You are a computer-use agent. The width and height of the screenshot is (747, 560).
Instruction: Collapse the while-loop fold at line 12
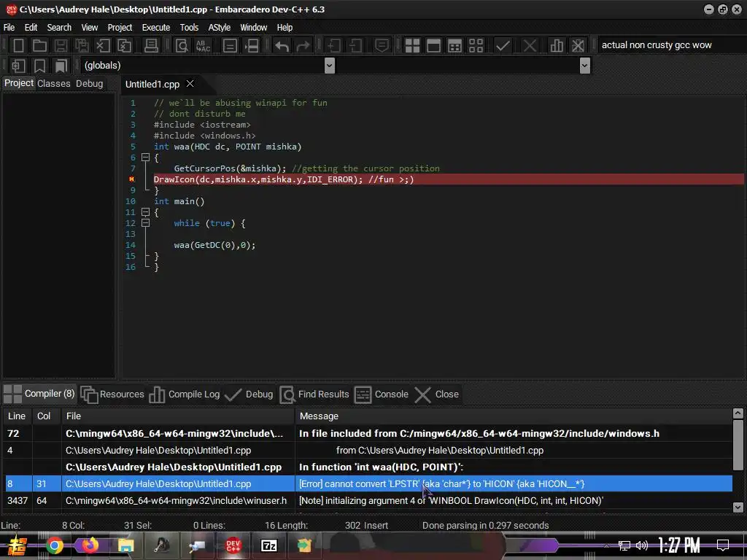[x=146, y=223]
